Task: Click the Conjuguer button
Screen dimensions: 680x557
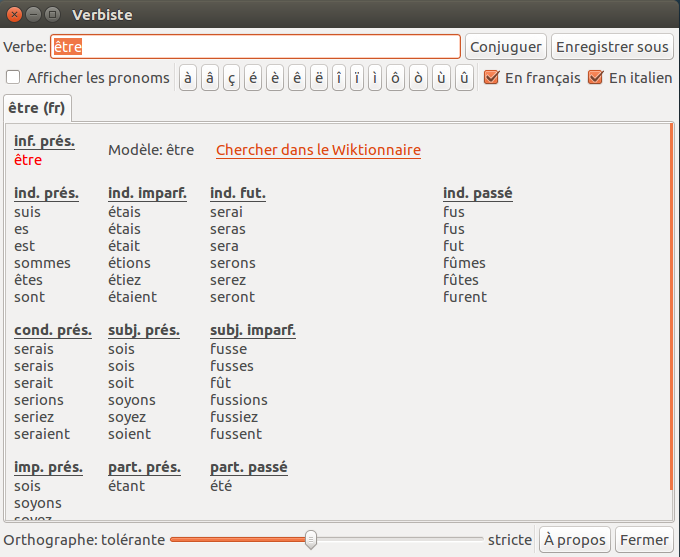Action: pyautogui.click(x=506, y=47)
